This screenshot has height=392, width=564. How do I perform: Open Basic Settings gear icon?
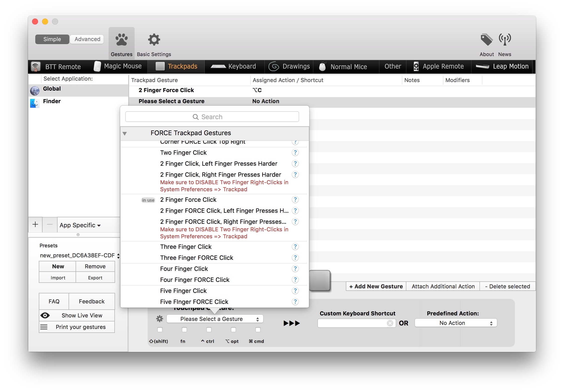pos(154,40)
